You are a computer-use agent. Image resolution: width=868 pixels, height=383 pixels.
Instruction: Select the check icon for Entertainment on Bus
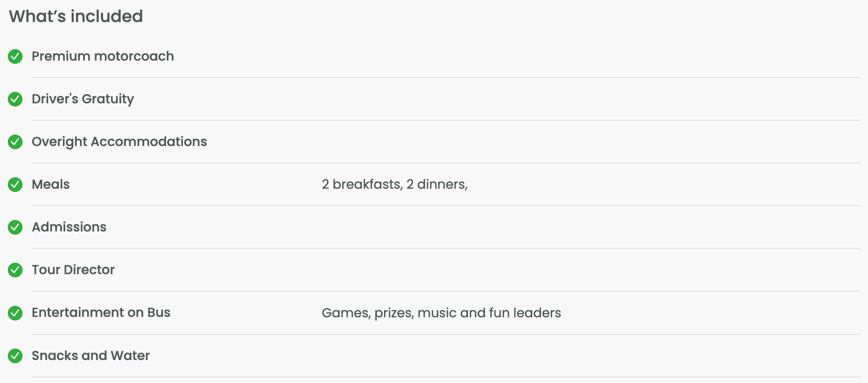pyautogui.click(x=15, y=313)
